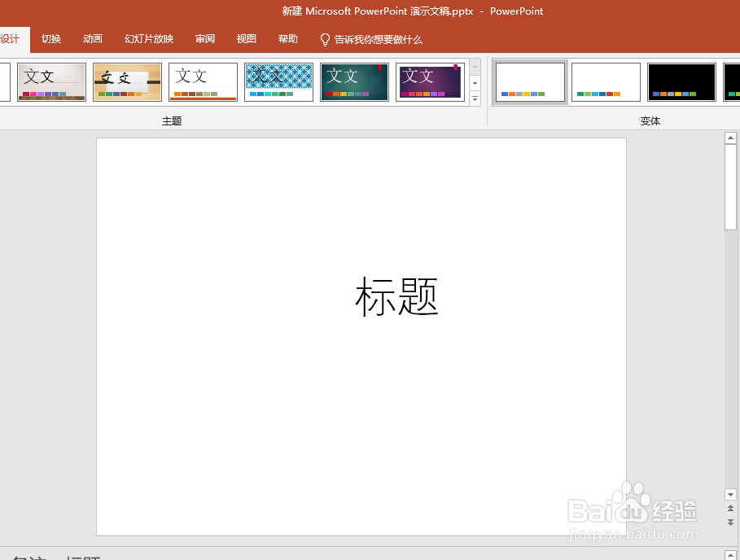Click the previous-slide double-arrow button below scrollbar

tap(730, 509)
